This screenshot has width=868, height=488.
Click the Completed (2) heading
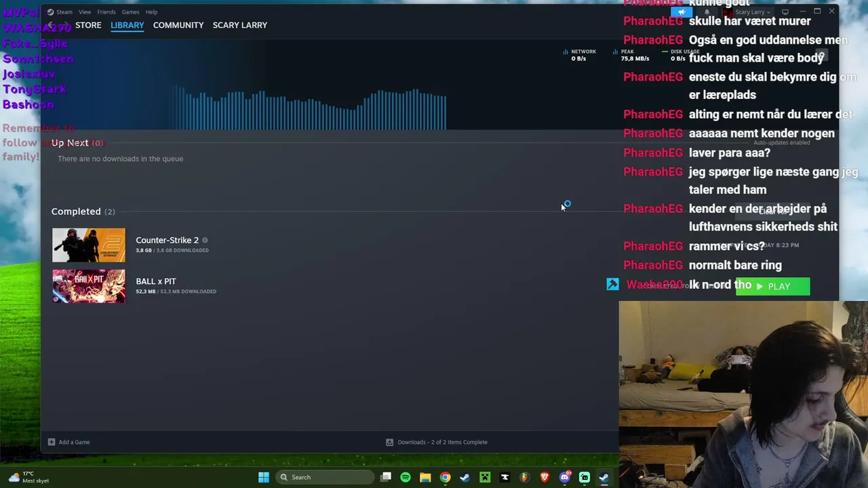[x=83, y=211]
